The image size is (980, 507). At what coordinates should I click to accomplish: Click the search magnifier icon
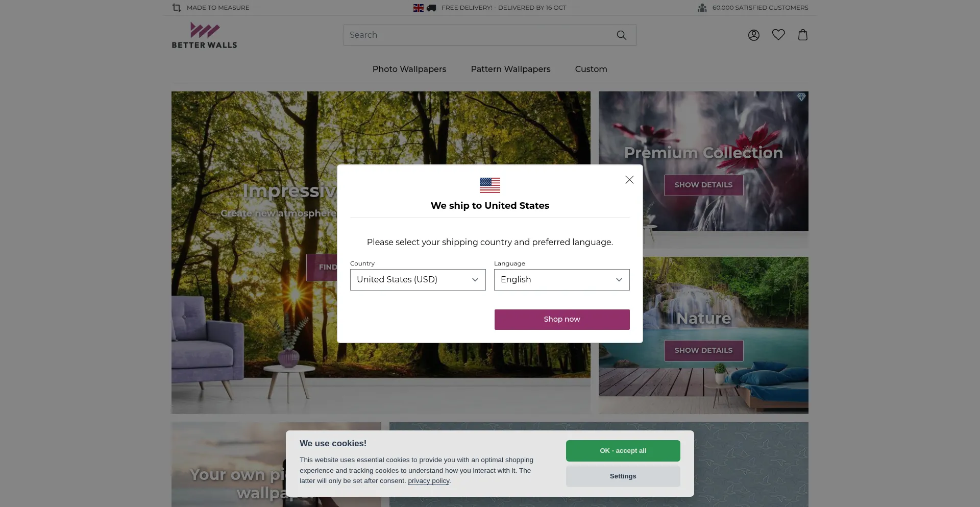pyautogui.click(x=621, y=35)
